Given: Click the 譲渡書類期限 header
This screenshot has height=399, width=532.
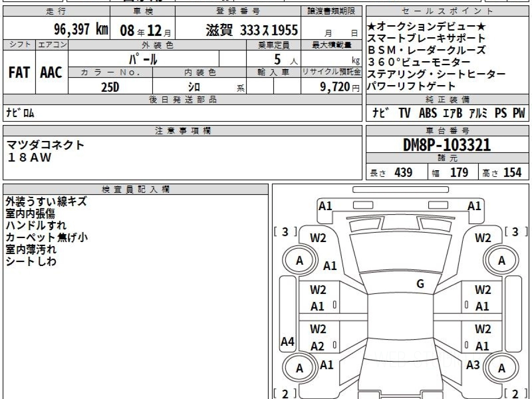Looking at the screenshot, I should pyautogui.click(x=332, y=12).
